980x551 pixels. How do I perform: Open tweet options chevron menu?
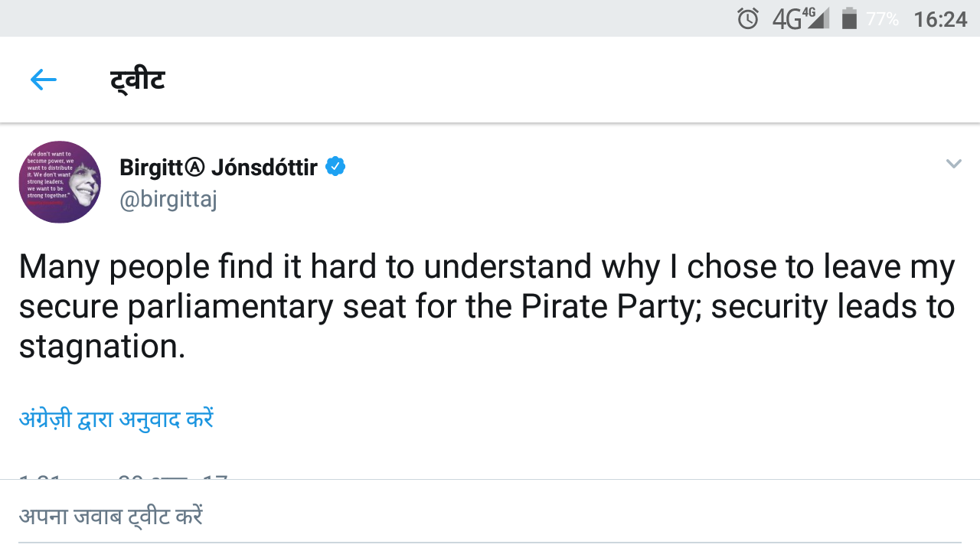tap(953, 164)
